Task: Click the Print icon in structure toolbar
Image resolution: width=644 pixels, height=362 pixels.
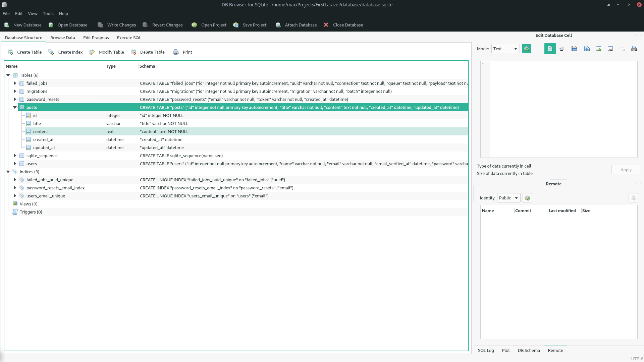Action: coord(182,52)
